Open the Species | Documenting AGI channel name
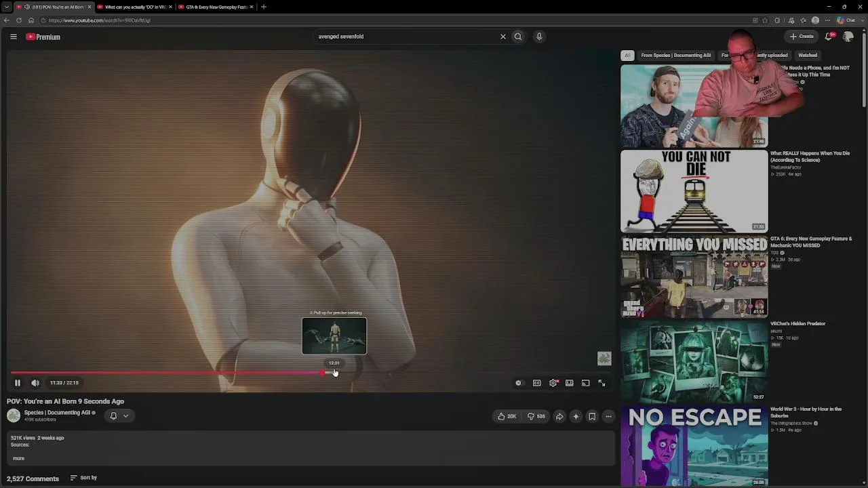 (57, 413)
